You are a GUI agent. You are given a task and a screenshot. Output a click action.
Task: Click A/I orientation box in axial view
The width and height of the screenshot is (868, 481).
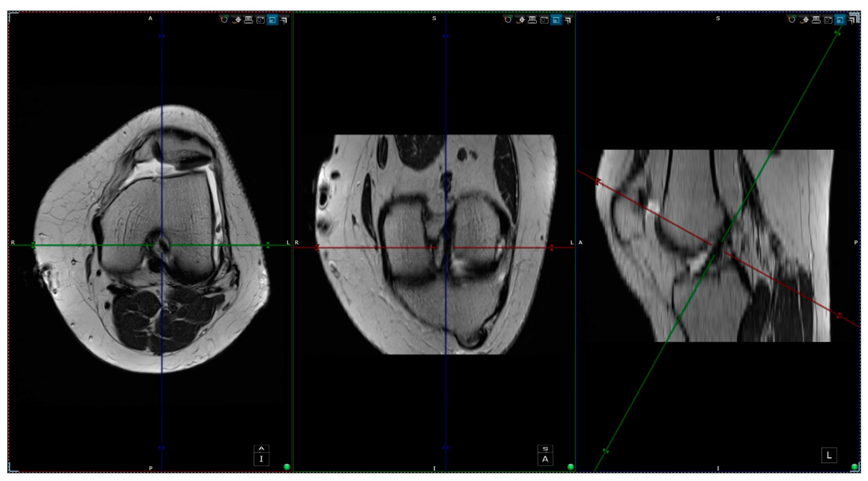261,455
